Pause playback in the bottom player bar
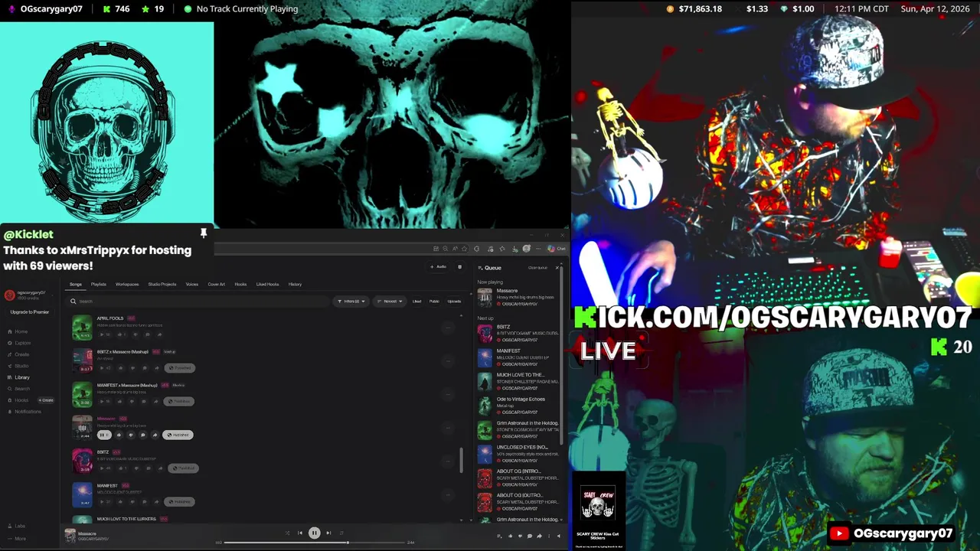 coord(314,533)
